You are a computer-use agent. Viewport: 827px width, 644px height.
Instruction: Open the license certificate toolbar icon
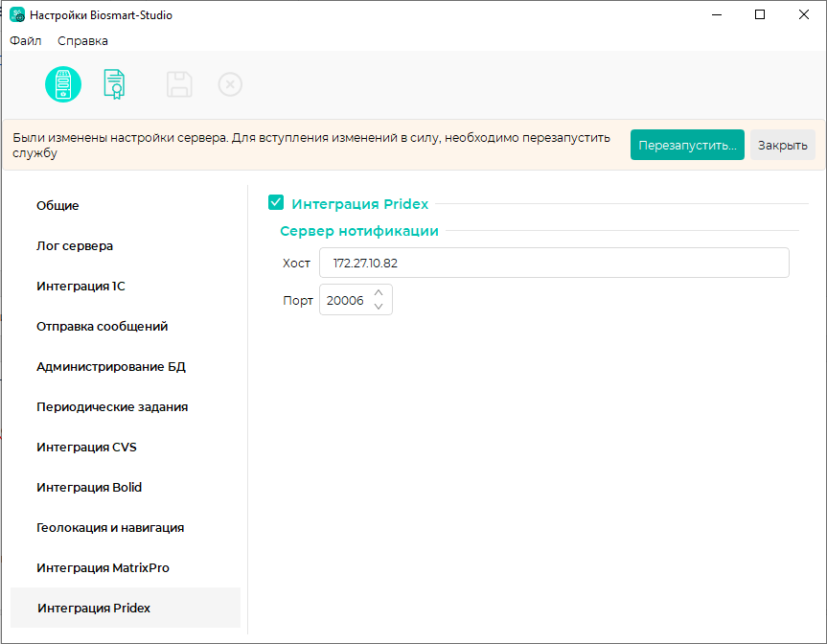[114, 84]
